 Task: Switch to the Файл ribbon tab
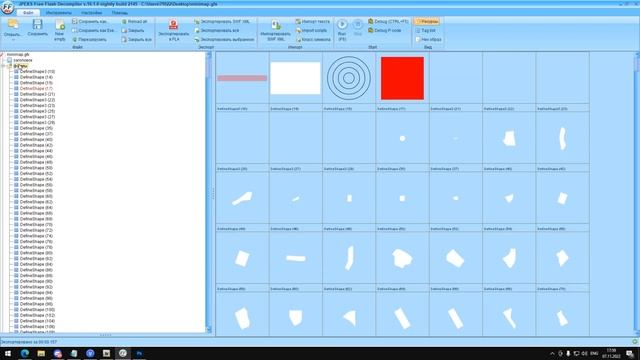(x=28, y=13)
